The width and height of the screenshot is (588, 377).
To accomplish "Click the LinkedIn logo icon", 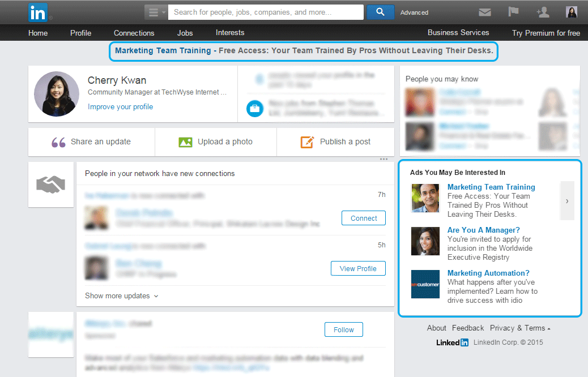I will pos(38,12).
